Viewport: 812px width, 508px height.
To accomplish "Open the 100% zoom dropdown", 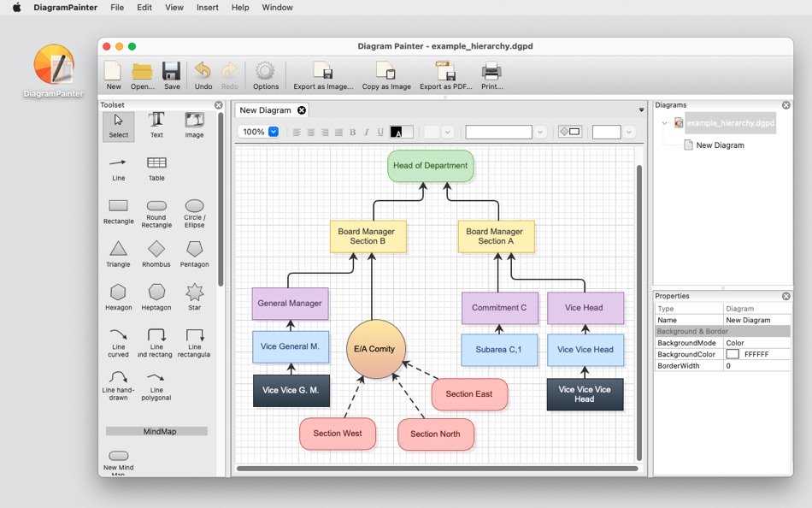I will click(x=274, y=132).
